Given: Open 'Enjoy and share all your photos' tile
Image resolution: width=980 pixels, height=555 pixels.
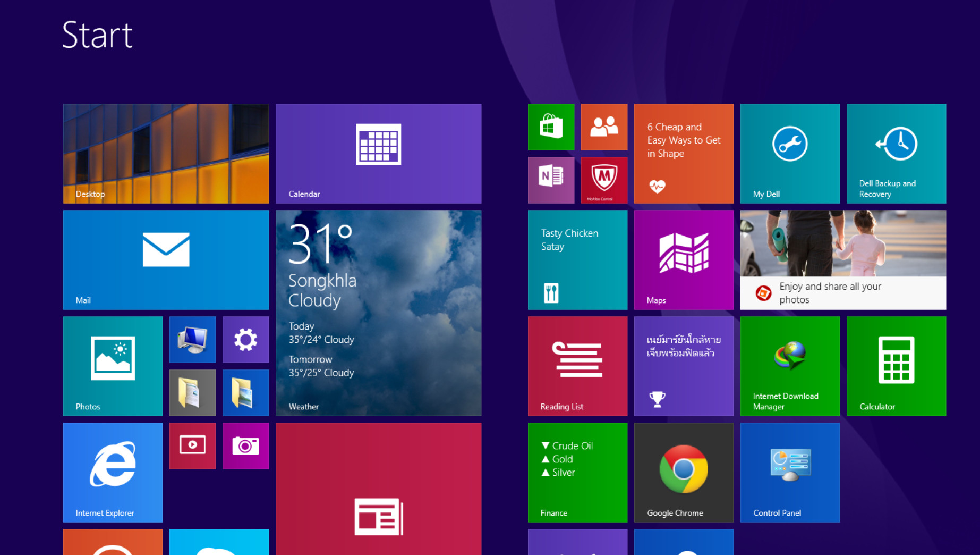Looking at the screenshot, I should pyautogui.click(x=843, y=259).
